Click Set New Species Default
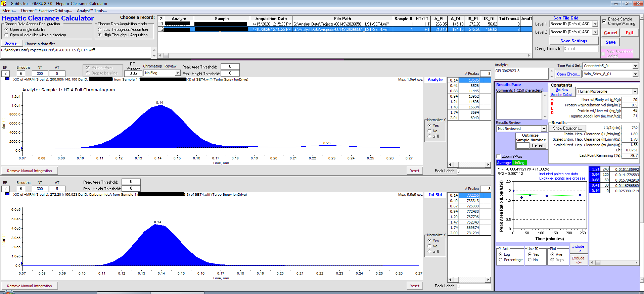 pyautogui.click(x=562, y=92)
